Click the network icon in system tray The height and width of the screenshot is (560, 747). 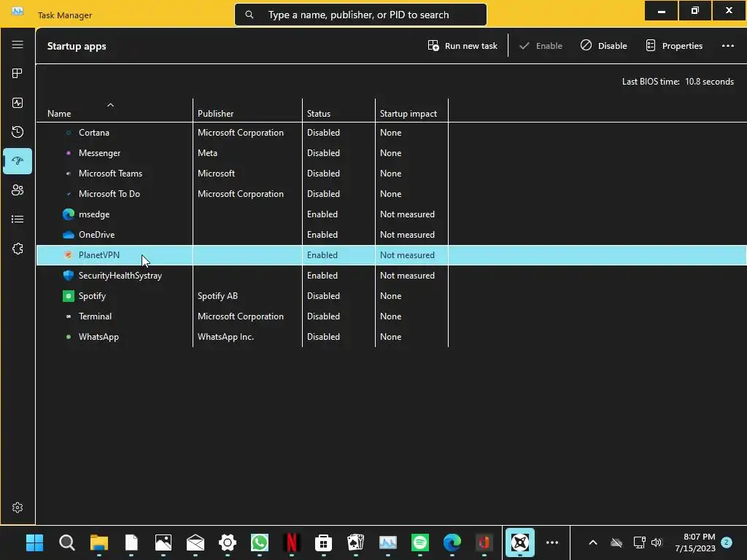point(639,542)
